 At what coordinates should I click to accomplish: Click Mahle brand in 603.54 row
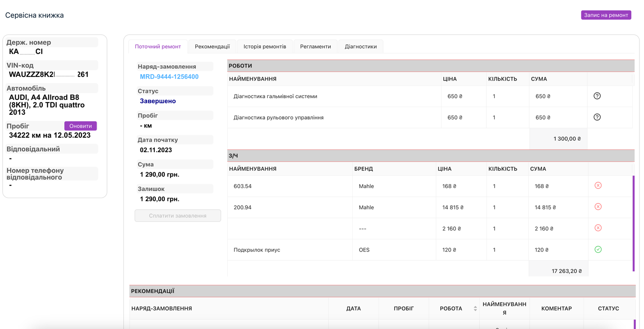(366, 186)
